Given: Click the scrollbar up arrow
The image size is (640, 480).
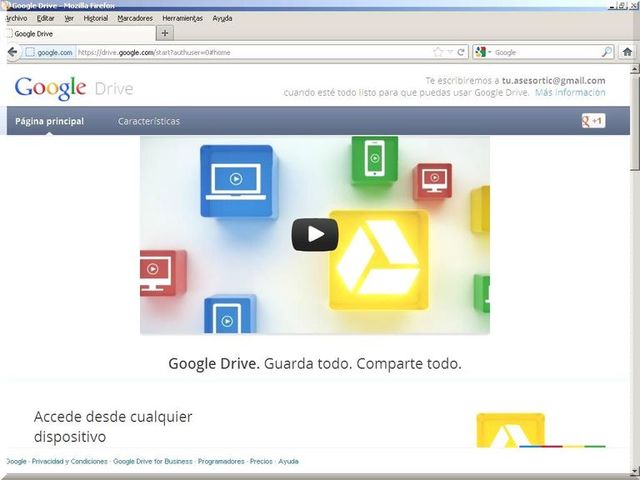Looking at the screenshot, I should [635, 69].
